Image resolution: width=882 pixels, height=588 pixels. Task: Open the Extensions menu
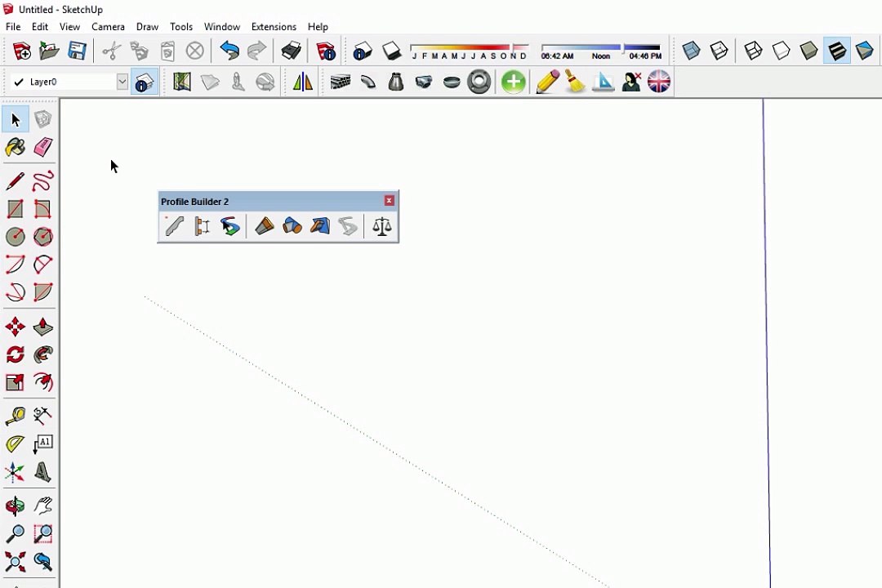274,26
